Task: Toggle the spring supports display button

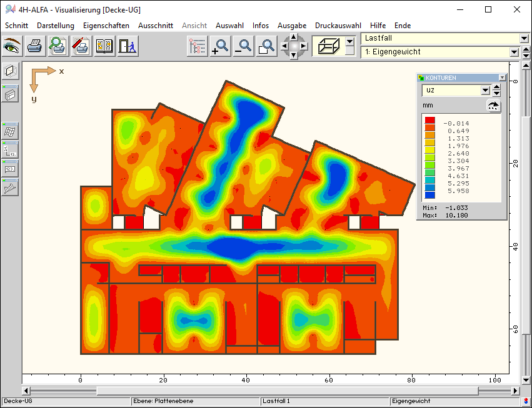Action: point(11,187)
